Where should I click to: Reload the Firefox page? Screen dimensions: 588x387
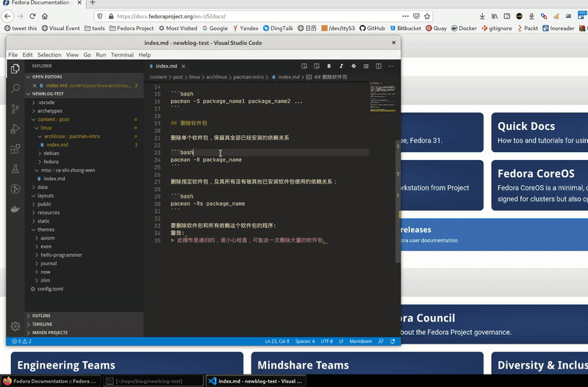pos(32,16)
